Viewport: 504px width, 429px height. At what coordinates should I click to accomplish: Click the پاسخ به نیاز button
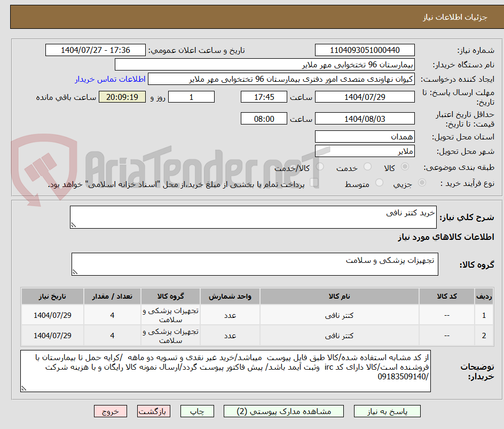[387, 411]
